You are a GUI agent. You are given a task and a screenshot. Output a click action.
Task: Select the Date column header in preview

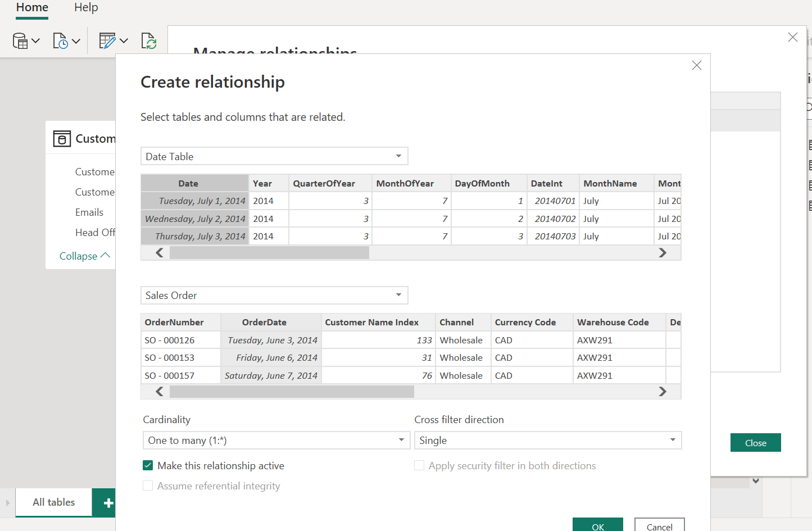click(188, 183)
